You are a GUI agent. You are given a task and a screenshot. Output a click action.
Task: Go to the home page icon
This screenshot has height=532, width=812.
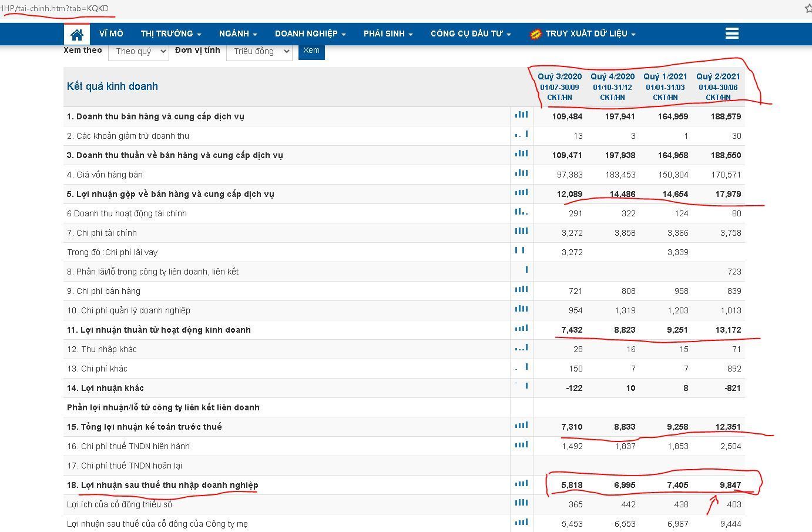click(77, 34)
